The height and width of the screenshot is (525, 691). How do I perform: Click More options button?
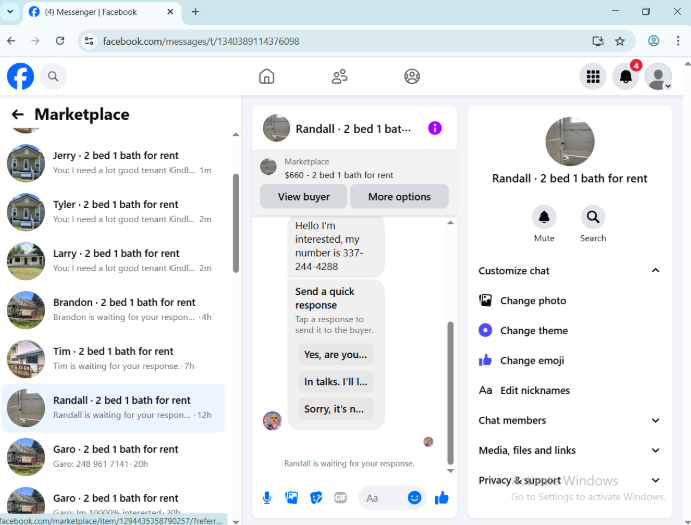coord(399,197)
